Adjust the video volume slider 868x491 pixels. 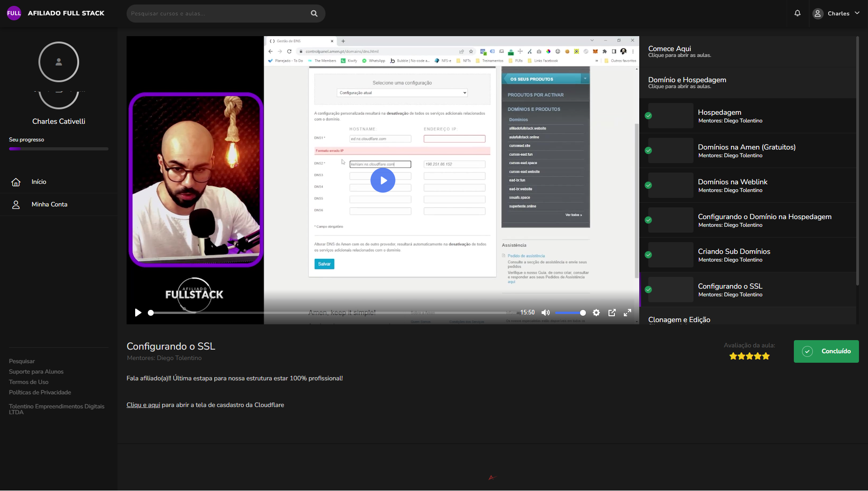click(x=570, y=313)
